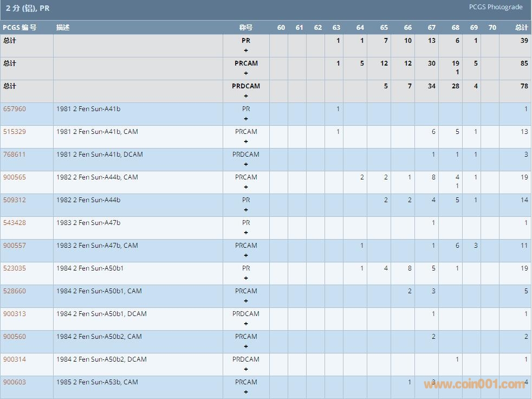Click plus icon for 1981 Sun-A41b PR row
Image resolution: width=532 pixels, height=399 pixels.
(x=246, y=119)
